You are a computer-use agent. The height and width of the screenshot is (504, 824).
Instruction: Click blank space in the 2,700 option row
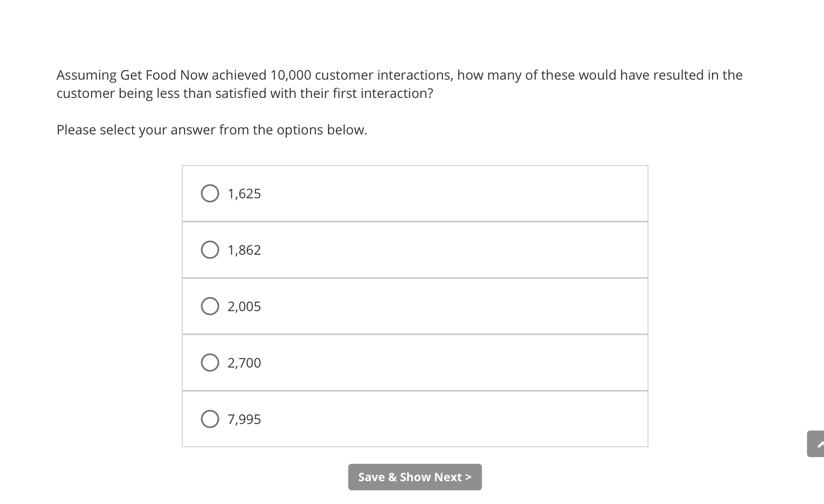(x=457, y=363)
